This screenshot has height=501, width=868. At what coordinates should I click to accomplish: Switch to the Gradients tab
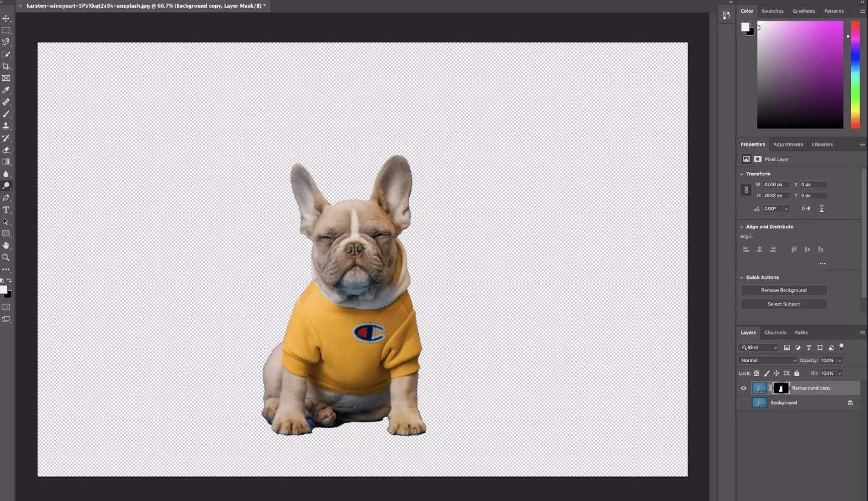pyautogui.click(x=804, y=11)
